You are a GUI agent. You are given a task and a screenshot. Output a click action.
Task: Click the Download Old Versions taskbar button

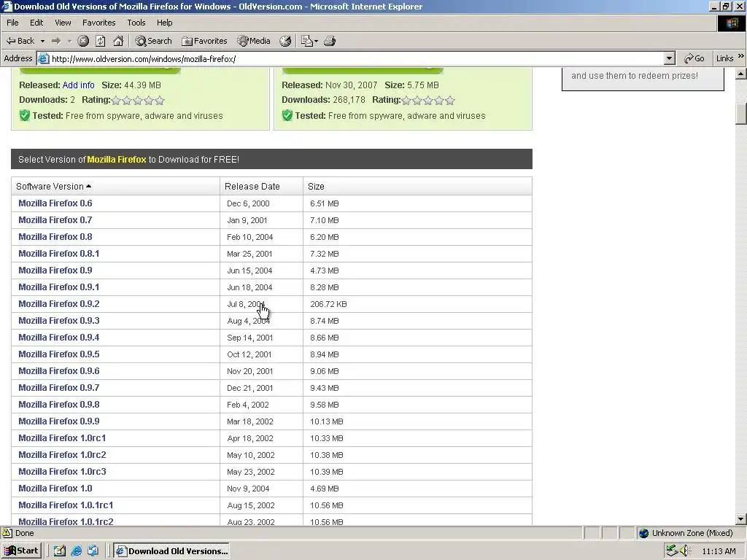pyautogui.click(x=171, y=551)
